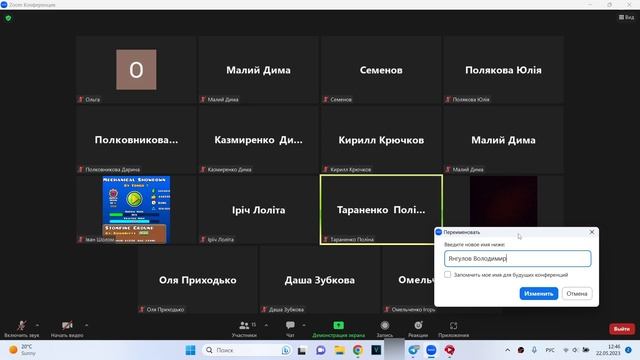Open Реакции reactions menu
Image resolution: width=640 pixels, height=360 pixels.
[x=418, y=329]
